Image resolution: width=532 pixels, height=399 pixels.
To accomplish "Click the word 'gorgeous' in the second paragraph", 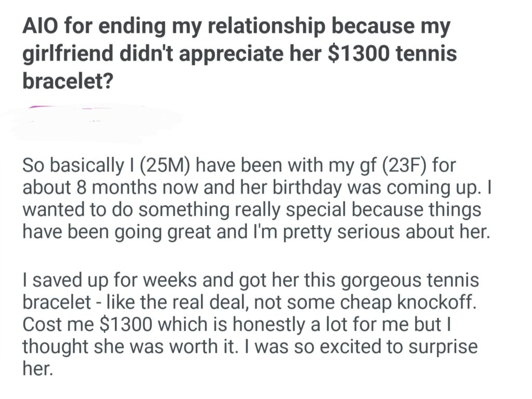I will [377, 282].
